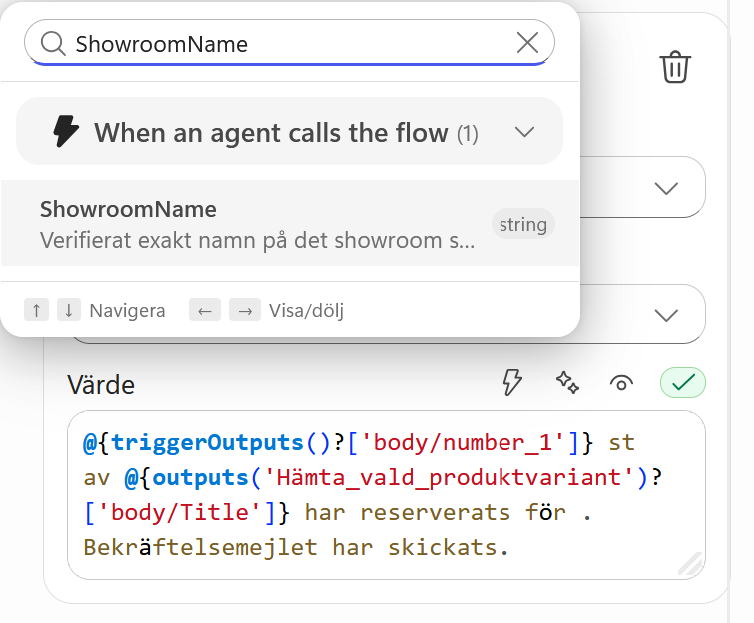754x623 pixels.
Task: Focus the ShowroomName search field
Action: (x=289, y=42)
